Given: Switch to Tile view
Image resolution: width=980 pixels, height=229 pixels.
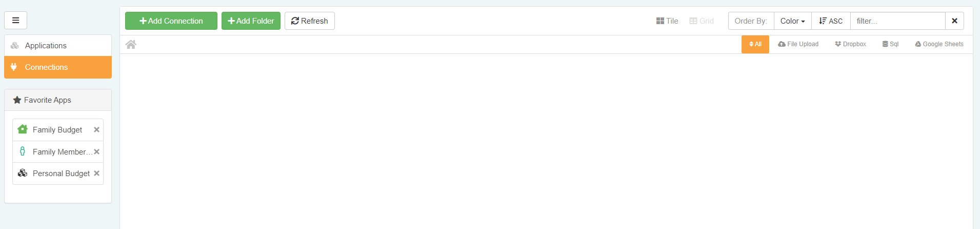Looking at the screenshot, I should 667,21.
